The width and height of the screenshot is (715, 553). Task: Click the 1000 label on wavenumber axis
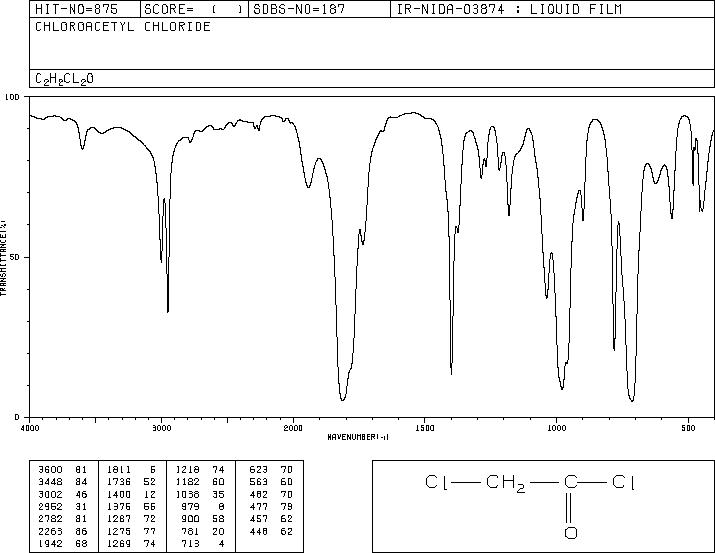coord(556,428)
